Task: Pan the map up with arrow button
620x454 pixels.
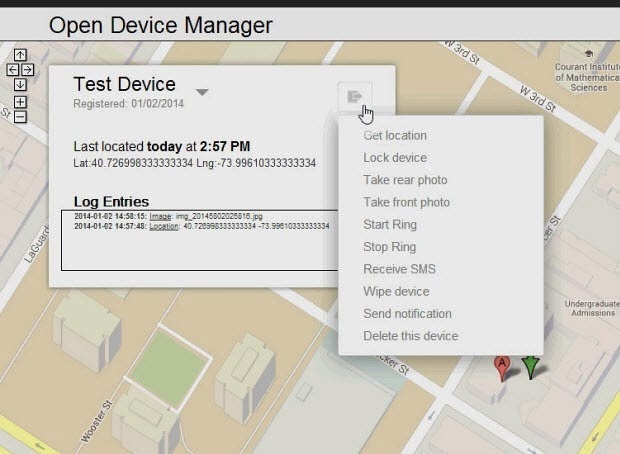Action: click(x=20, y=55)
